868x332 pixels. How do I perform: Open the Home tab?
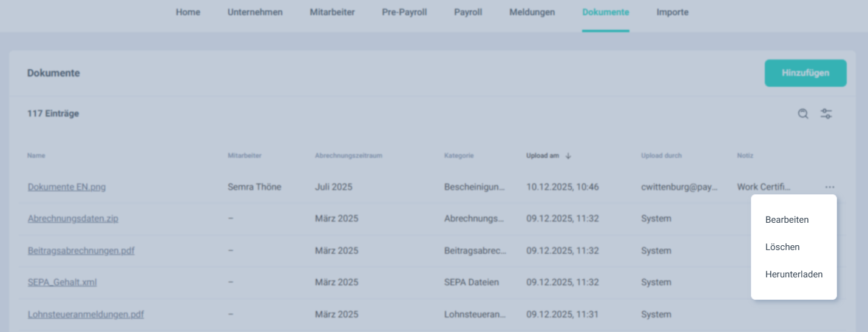click(188, 12)
